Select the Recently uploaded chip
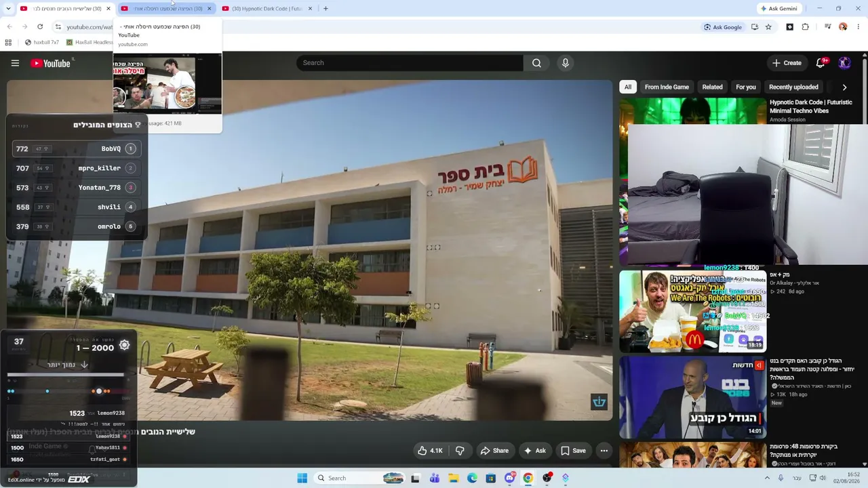The height and width of the screenshot is (488, 868). [x=793, y=87]
